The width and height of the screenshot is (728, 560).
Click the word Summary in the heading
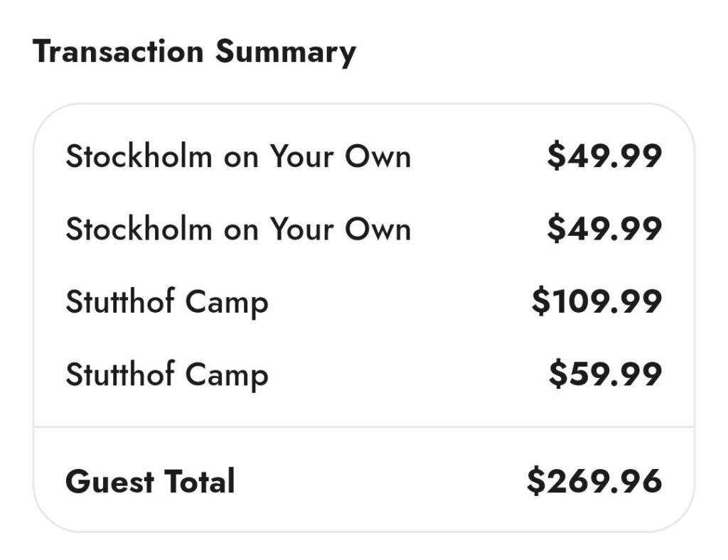pyautogui.click(x=286, y=53)
